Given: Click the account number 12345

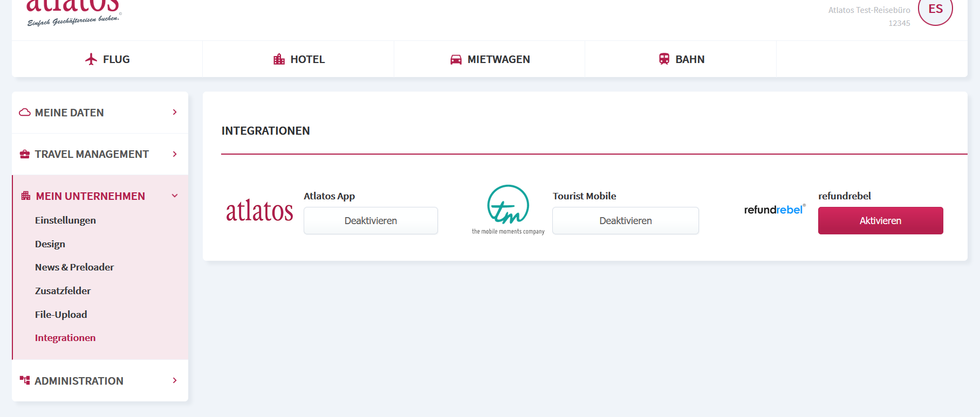Looking at the screenshot, I should 899,23.
